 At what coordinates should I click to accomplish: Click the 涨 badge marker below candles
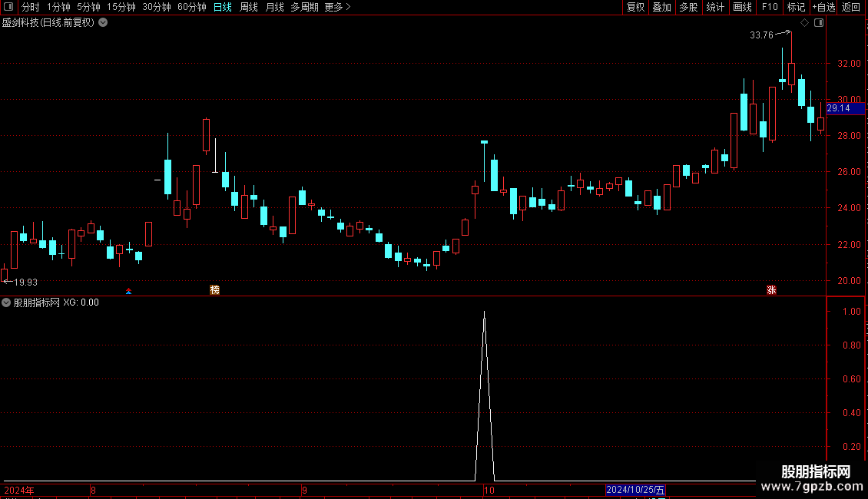pyautogui.click(x=771, y=290)
